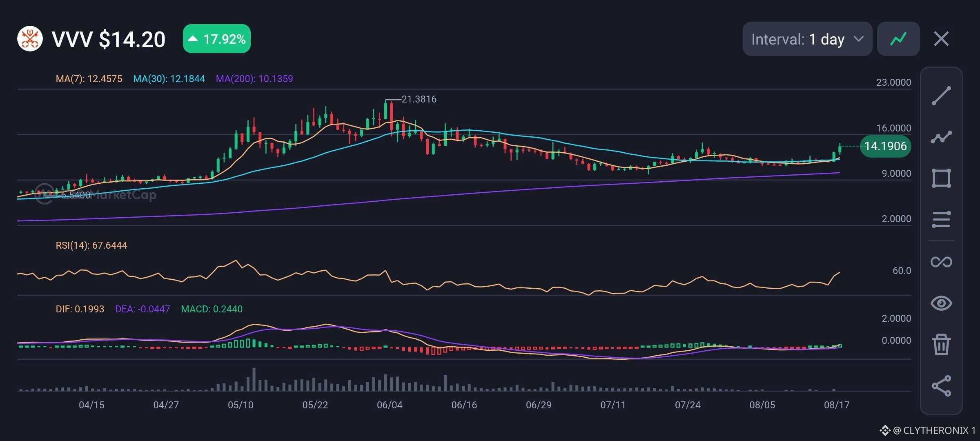980x441 pixels.
Task: Click the RSI(14): 67.6444 label
Action: click(91, 245)
